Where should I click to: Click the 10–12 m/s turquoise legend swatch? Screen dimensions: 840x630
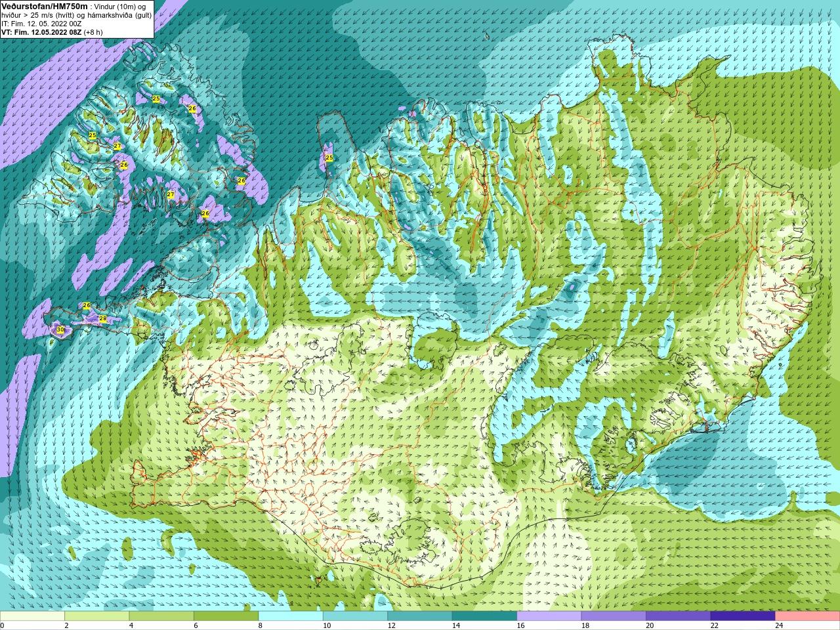pos(355,616)
